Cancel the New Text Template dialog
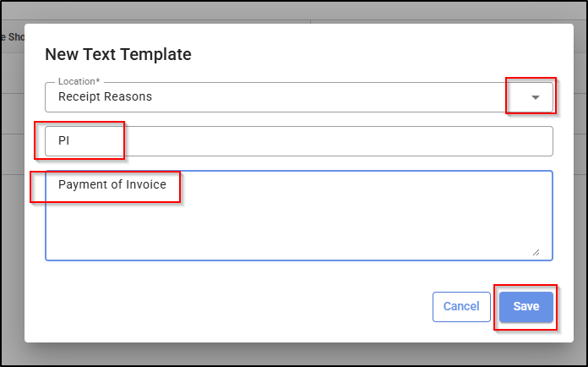Viewport: 588px width, 367px height. [461, 306]
